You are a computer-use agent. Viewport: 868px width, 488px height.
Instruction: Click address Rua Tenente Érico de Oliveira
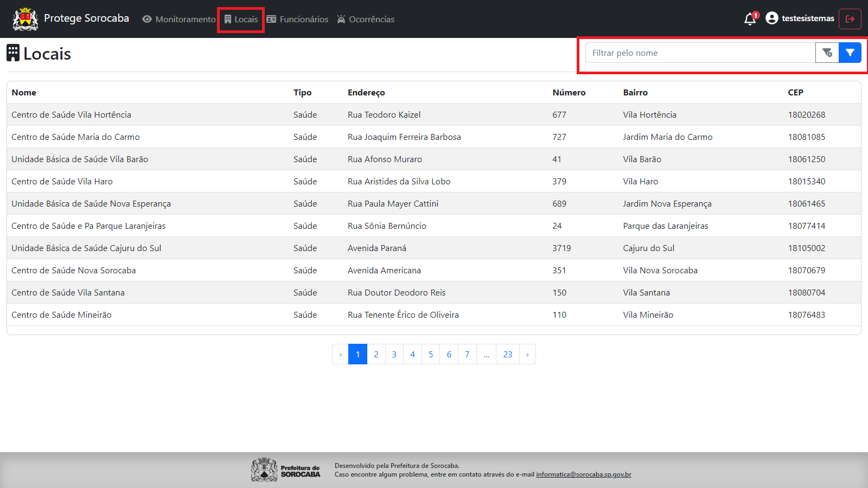403,314
